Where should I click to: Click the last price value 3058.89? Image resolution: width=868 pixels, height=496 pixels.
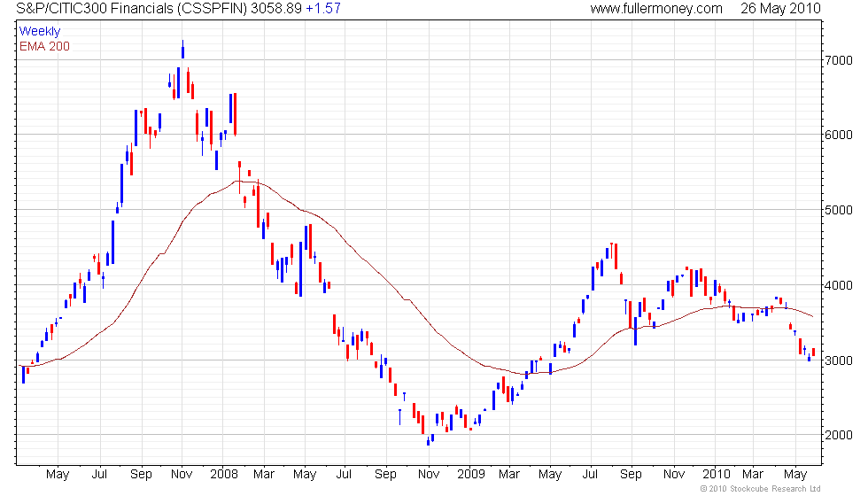[x=275, y=8]
